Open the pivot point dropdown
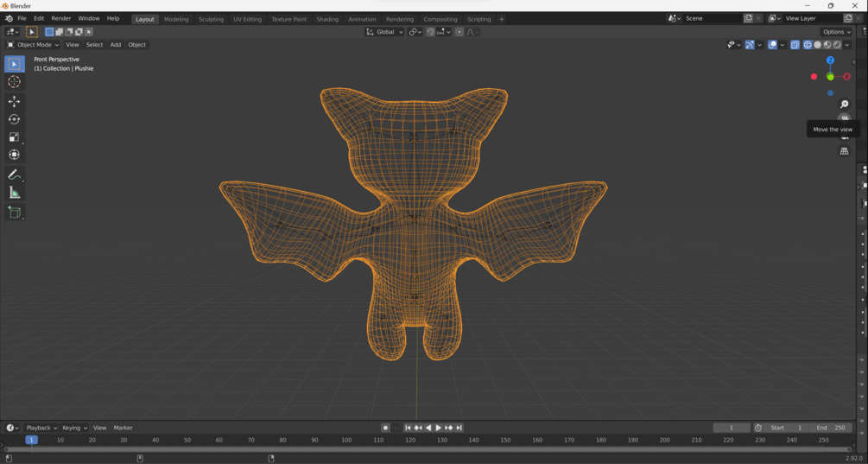 pos(415,32)
